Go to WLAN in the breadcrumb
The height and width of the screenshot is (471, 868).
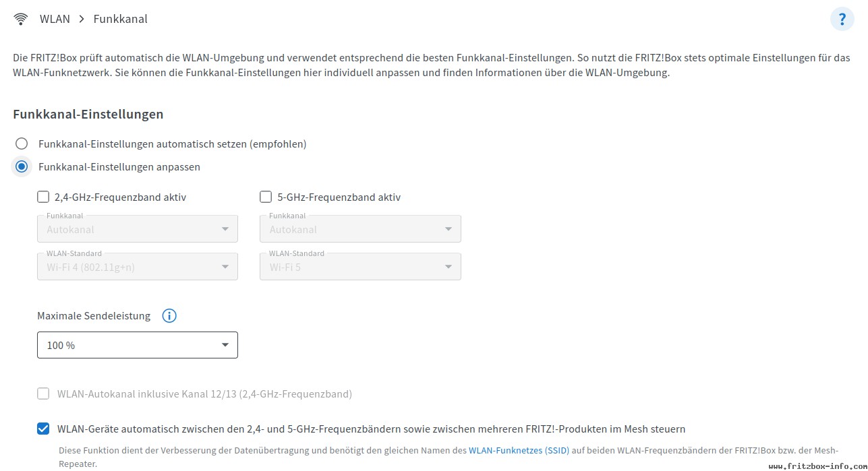pos(55,19)
